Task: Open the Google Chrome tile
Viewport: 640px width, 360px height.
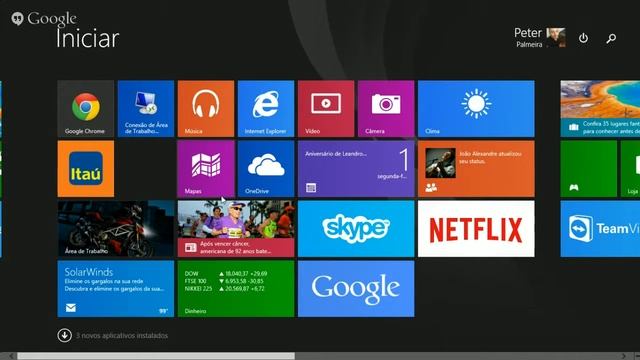Action: pos(86,109)
